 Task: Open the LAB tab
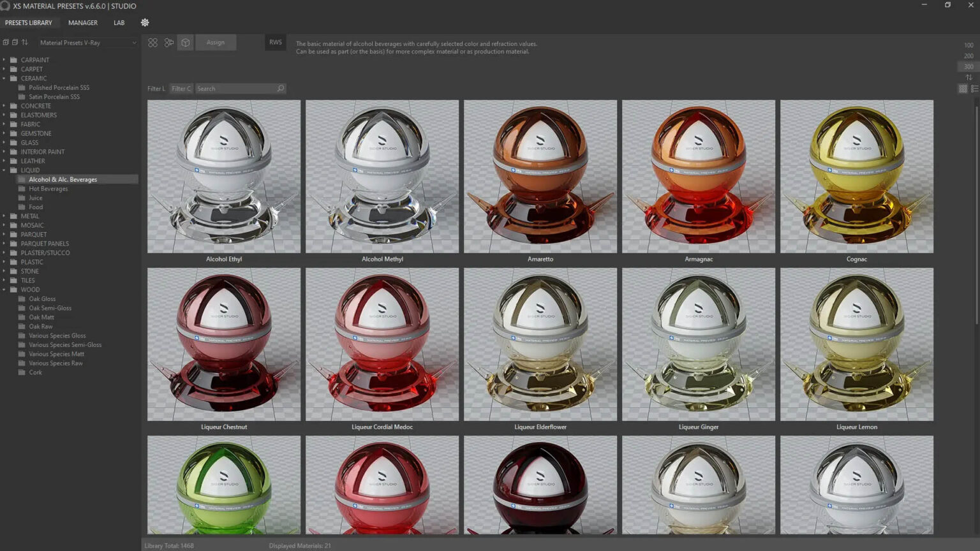pyautogui.click(x=119, y=22)
